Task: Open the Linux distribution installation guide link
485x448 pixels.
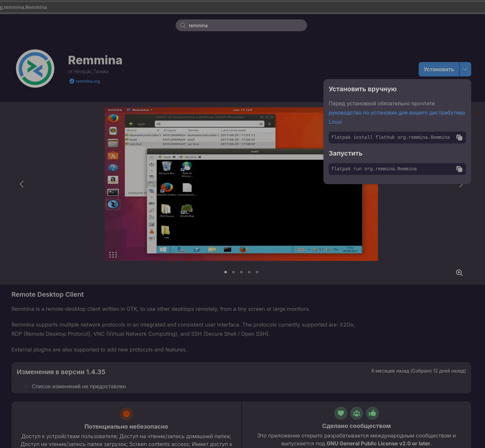Action: [397, 117]
